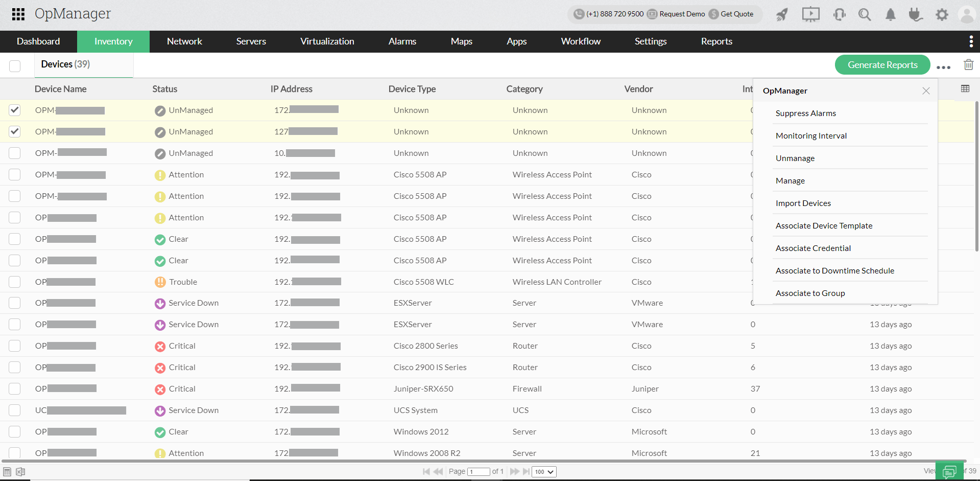Click the Trouble status icon

tap(160, 282)
